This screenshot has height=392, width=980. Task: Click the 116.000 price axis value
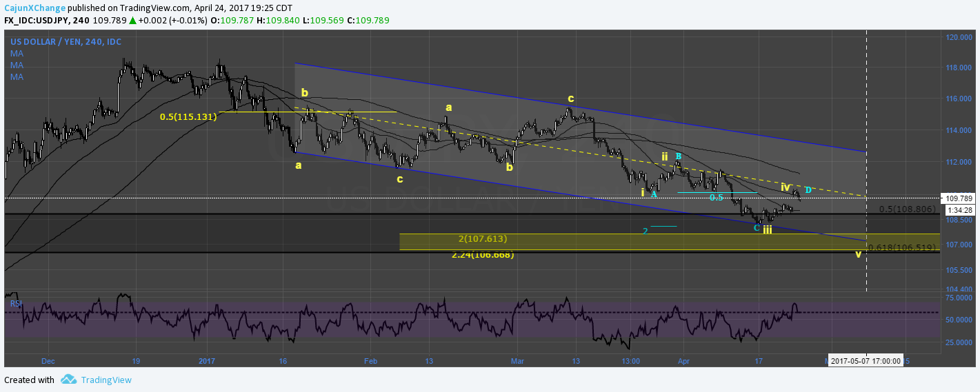click(x=959, y=99)
